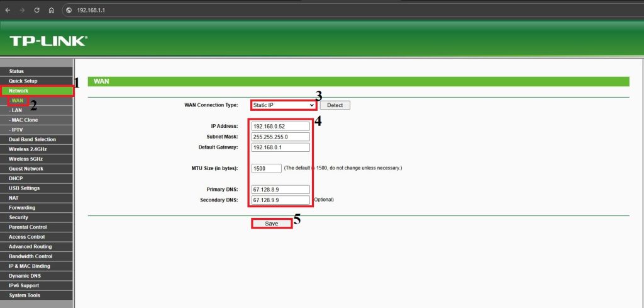Click the IP Address input field

280,126
